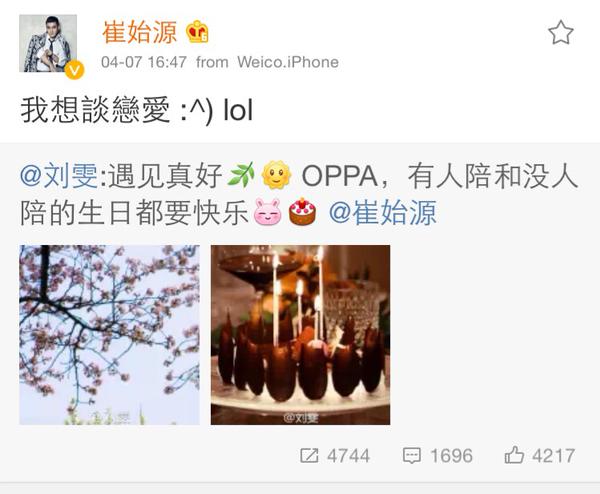Tap the comment icon beside 1696

click(x=412, y=456)
